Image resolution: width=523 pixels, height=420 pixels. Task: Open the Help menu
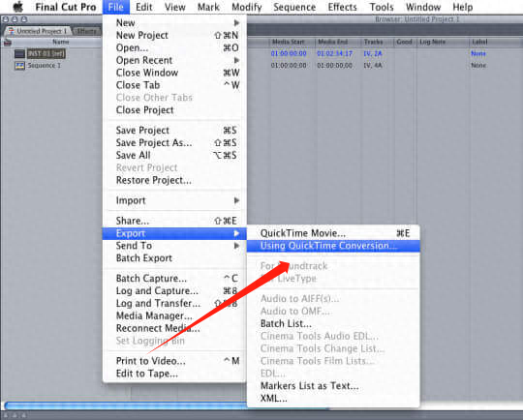coord(463,7)
